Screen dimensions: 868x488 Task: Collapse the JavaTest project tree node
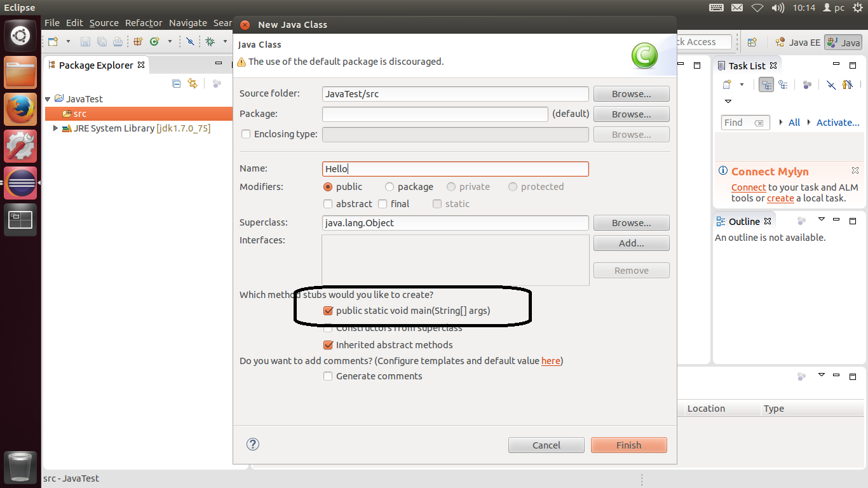[48, 99]
